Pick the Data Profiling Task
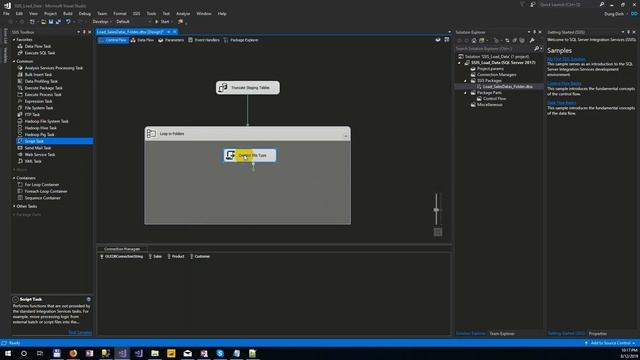 (x=41, y=81)
